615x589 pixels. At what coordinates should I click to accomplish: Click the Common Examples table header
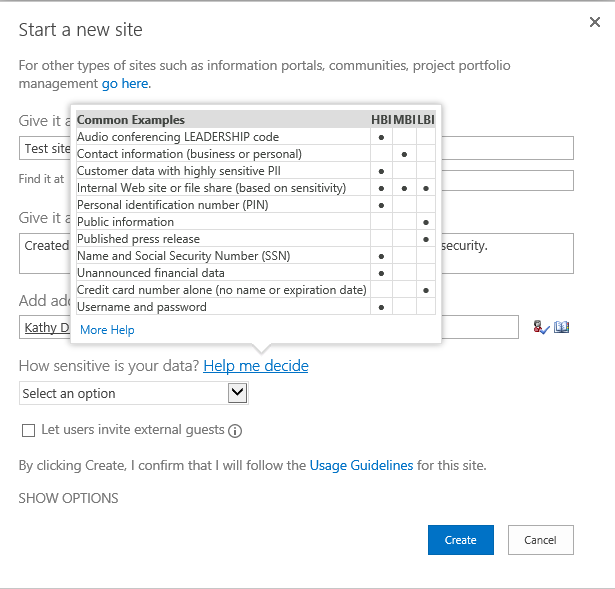[131, 120]
